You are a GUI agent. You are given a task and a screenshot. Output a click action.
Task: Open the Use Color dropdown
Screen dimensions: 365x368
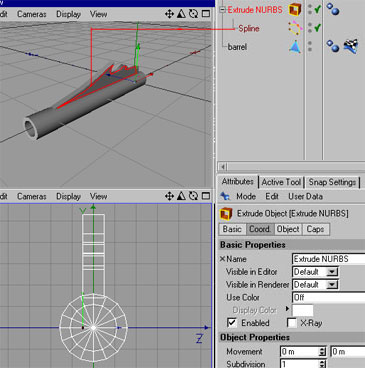click(x=328, y=297)
